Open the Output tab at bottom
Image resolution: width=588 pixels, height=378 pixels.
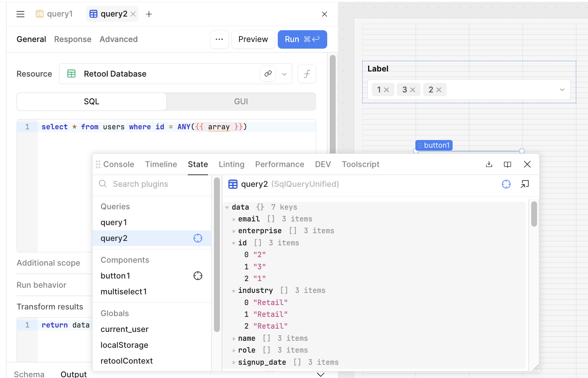coord(73,374)
